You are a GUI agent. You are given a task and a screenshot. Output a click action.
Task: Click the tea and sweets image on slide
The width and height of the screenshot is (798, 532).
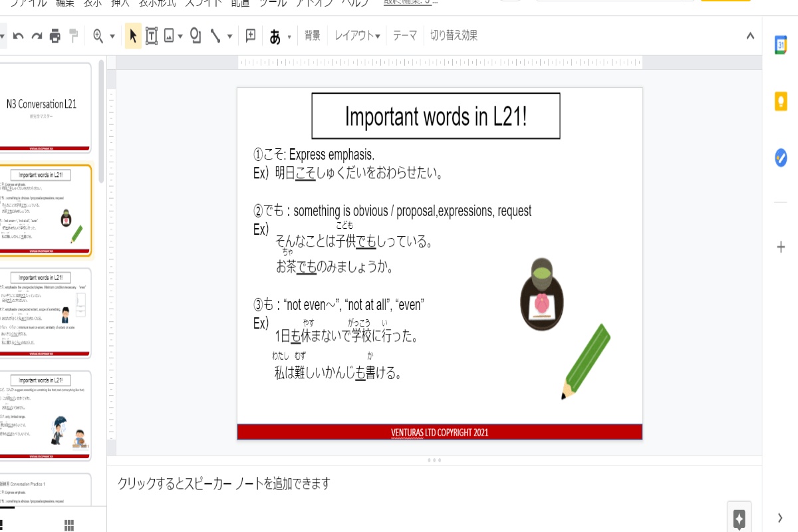coord(541,295)
